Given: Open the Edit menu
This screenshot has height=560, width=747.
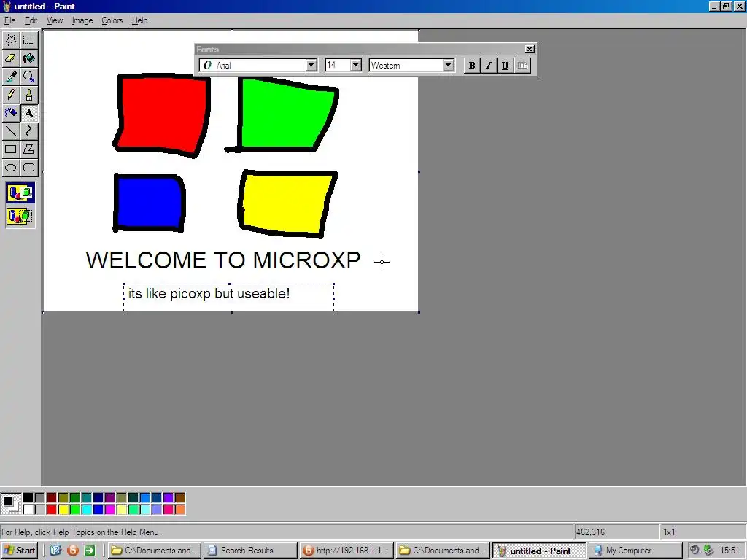Looking at the screenshot, I should tap(31, 20).
